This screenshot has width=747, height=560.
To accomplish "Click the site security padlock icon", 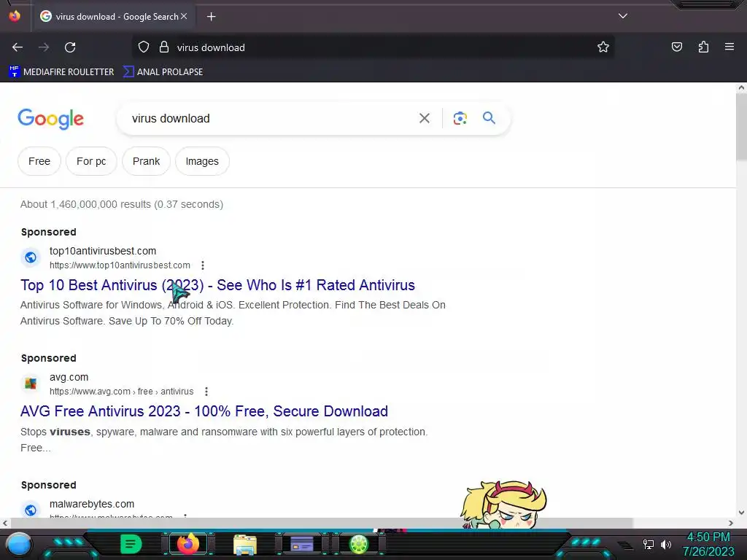I will point(164,47).
